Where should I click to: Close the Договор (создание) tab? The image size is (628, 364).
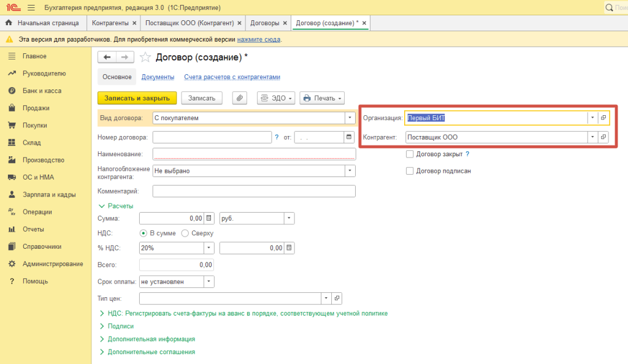coord(364,23)
